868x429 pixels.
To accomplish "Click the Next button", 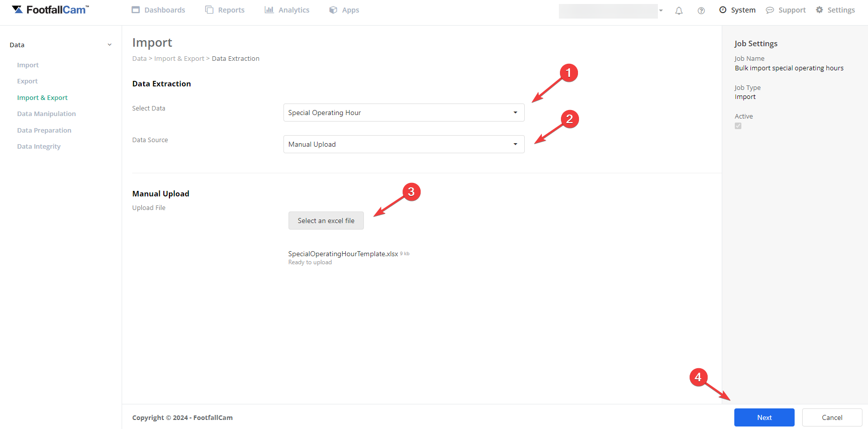I will 764,417.
